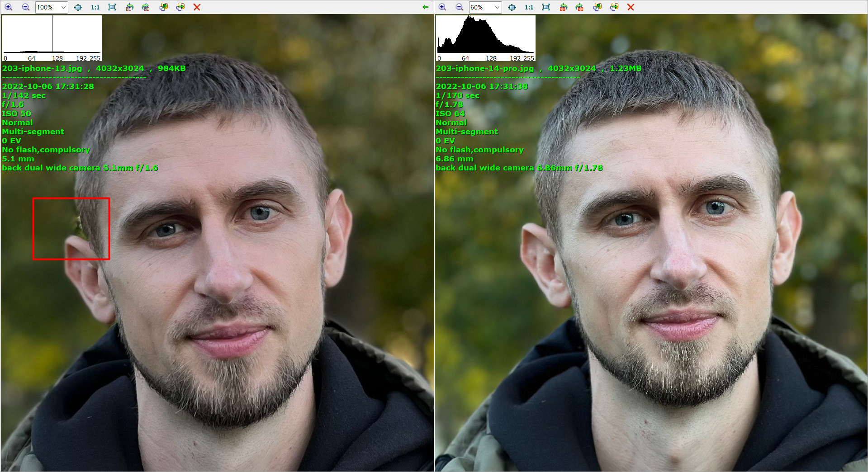This screenshot has width=868, height=472.
Task: Zoom out on the left iPhone 13 image
Action: pyautogui.click(x=26, y=7)
